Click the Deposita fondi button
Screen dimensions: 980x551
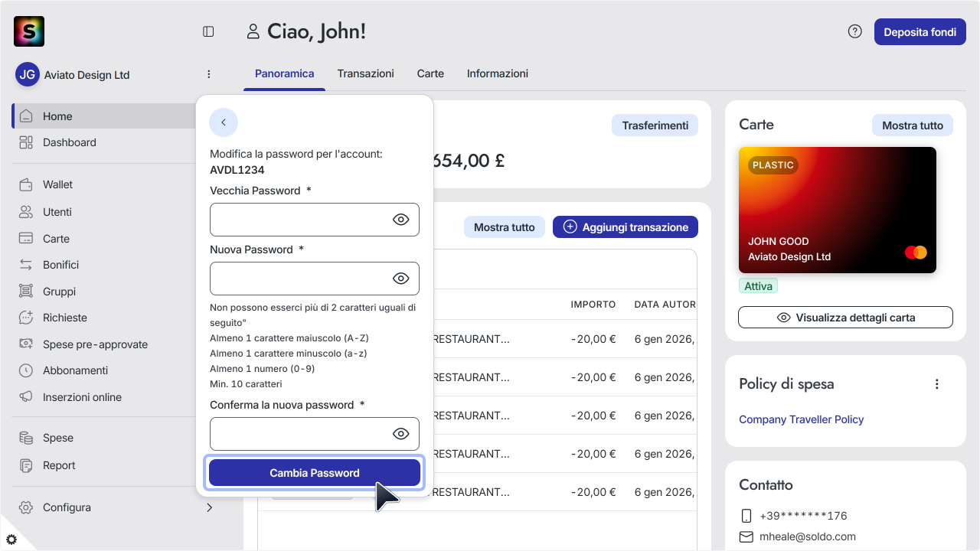[x=920, y=32]
